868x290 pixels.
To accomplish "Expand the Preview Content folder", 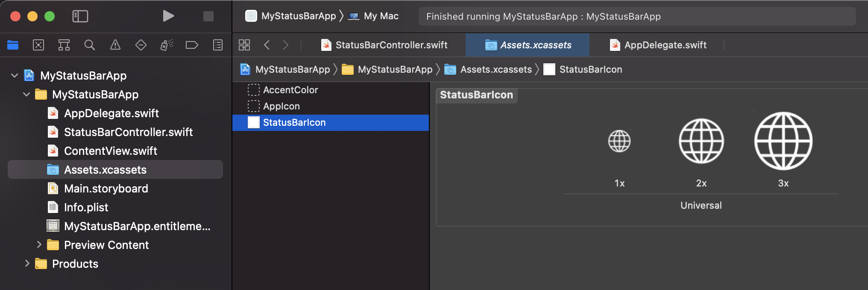I will tap(39, 245).
